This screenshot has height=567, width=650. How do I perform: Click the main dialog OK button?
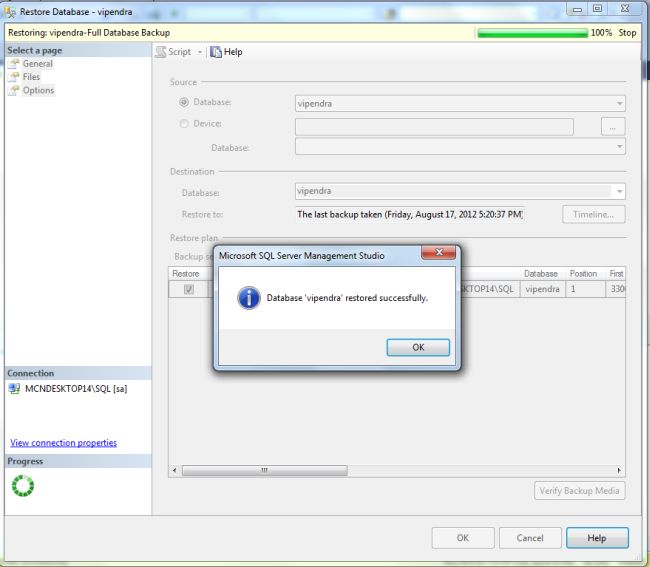(463, 538)
